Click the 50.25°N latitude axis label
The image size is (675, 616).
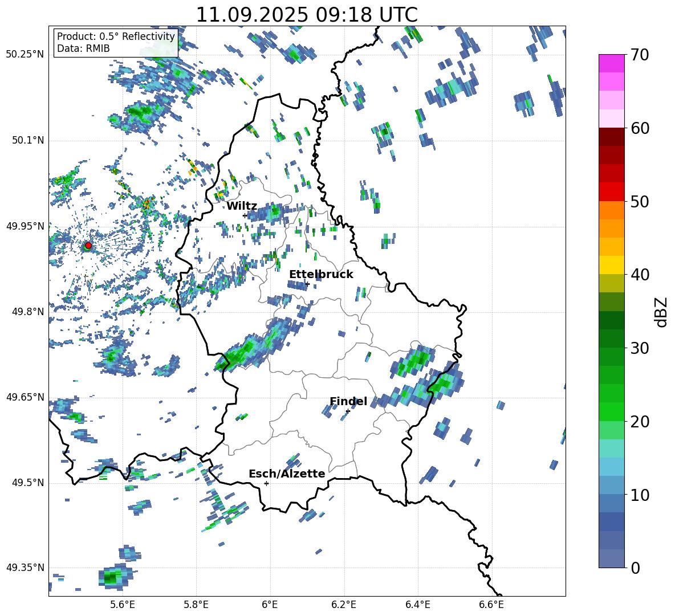[x=25, y=55]
